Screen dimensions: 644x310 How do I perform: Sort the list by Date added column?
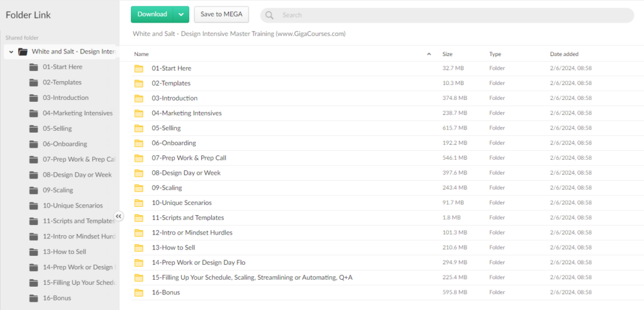pyautogui.click(x=564, y=54)
